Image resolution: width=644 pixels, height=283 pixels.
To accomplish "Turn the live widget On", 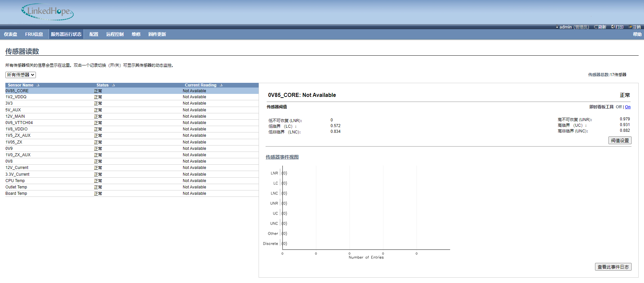I will tap(628, 107).
